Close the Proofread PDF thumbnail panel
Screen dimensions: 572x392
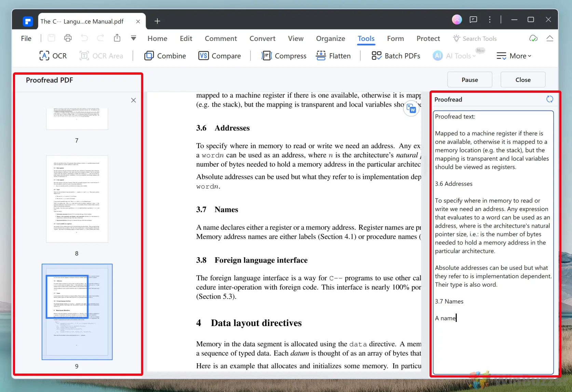(x=134, y=100)
